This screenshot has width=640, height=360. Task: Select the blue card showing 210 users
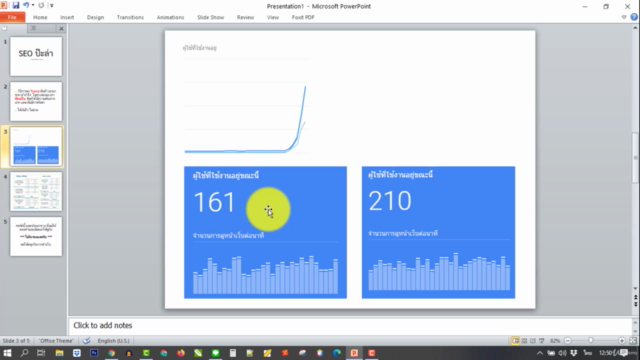click(438, 232)
